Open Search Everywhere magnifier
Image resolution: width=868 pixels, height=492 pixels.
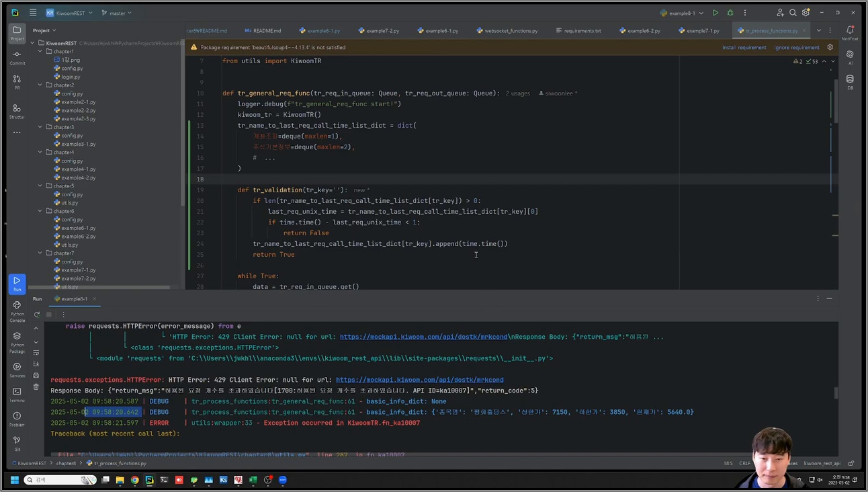(793, 13)
